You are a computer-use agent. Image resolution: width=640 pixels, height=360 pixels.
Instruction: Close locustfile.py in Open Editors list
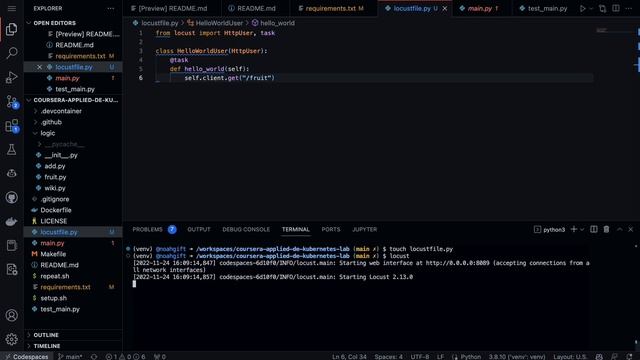point(40,67)
